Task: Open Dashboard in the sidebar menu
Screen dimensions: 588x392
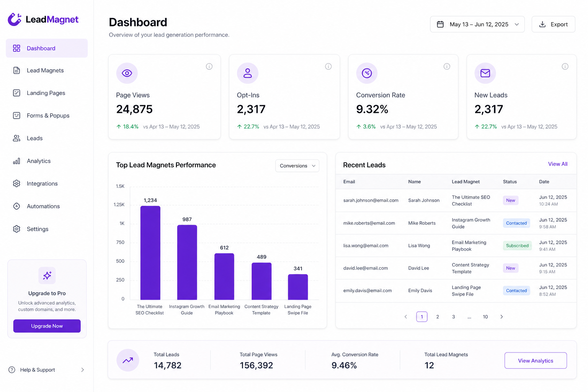Action: pos(47,48)
